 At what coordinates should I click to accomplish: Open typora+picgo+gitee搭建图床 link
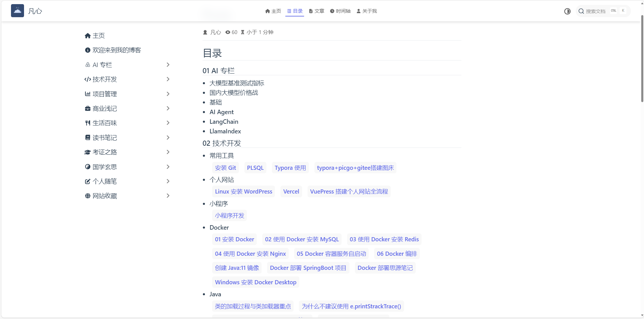pyautogui.click(x=355, y=168)
